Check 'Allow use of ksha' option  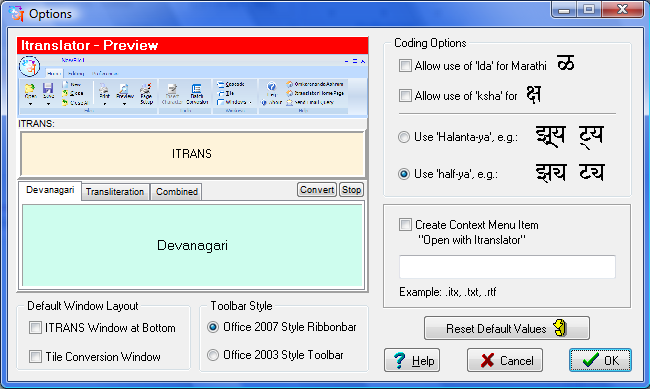coord(405,95)
